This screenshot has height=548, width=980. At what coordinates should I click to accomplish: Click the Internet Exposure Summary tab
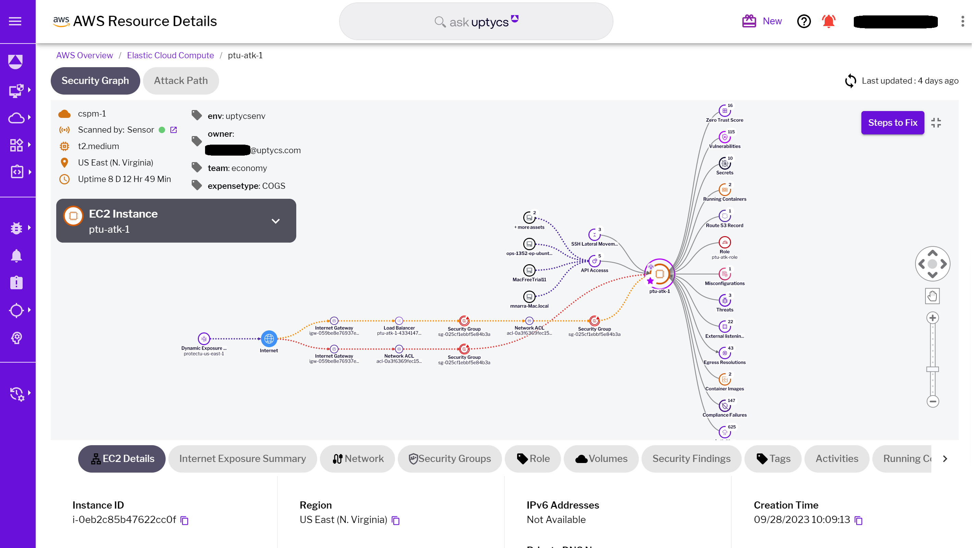pos(242,459)
